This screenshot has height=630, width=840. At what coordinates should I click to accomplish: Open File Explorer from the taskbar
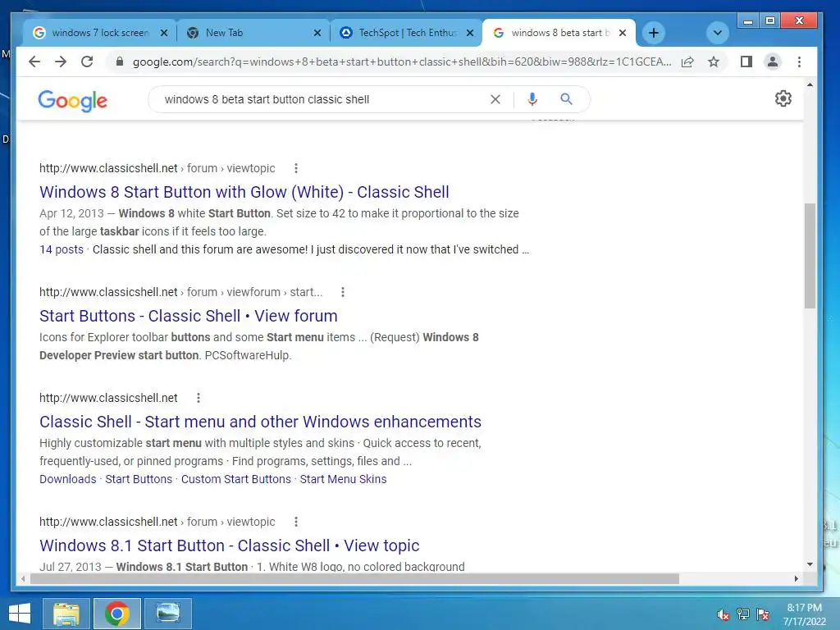[66, 614]
